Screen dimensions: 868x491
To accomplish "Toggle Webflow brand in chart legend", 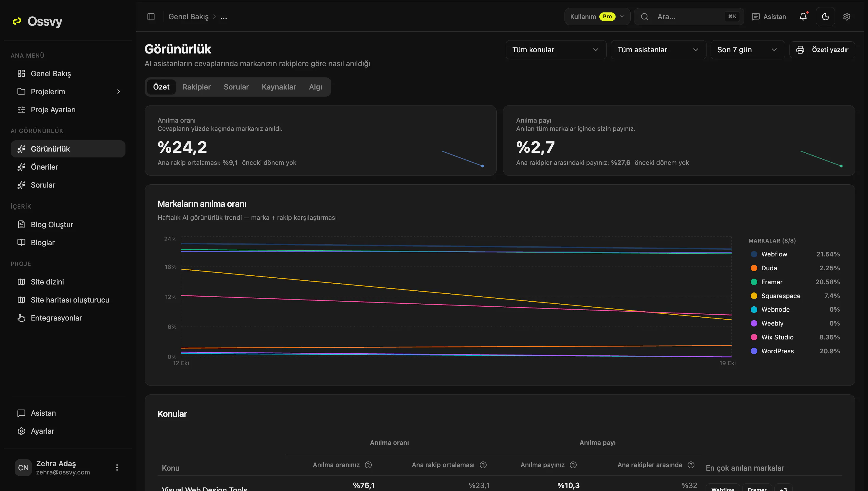I will click(795, 254).
